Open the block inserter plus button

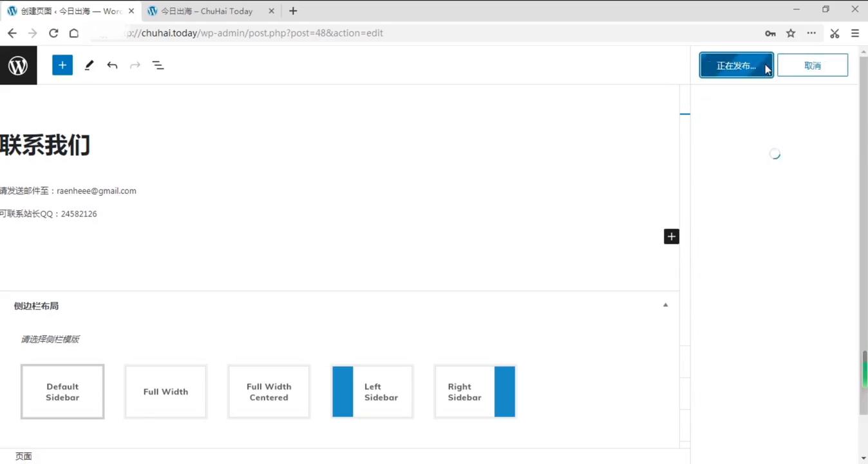(62, 65)
